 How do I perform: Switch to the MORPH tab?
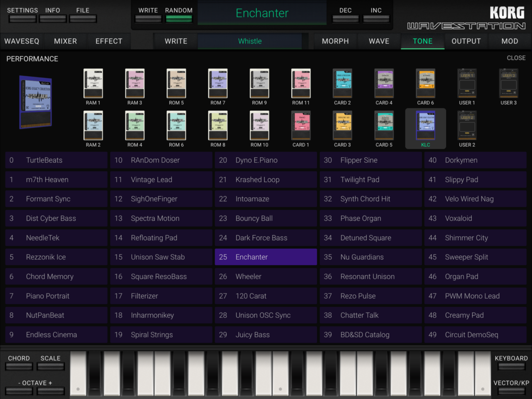335,41
